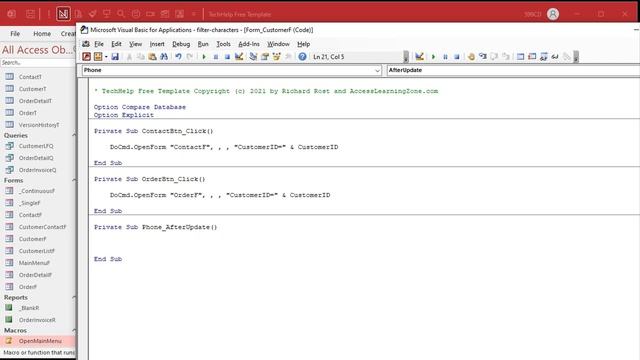
Task: Select the OrderInvoiceQ query
Action: (x=38, y=170)
